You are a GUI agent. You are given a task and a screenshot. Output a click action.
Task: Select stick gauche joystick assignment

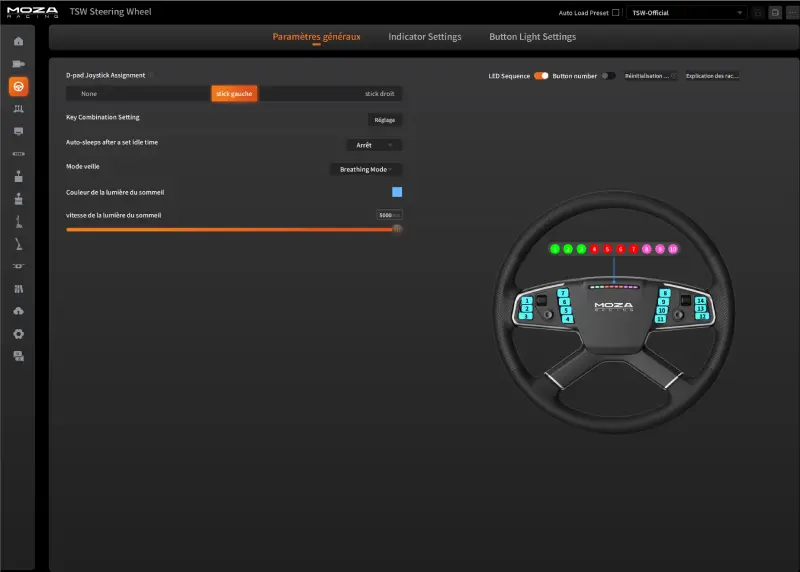[234, 93]
